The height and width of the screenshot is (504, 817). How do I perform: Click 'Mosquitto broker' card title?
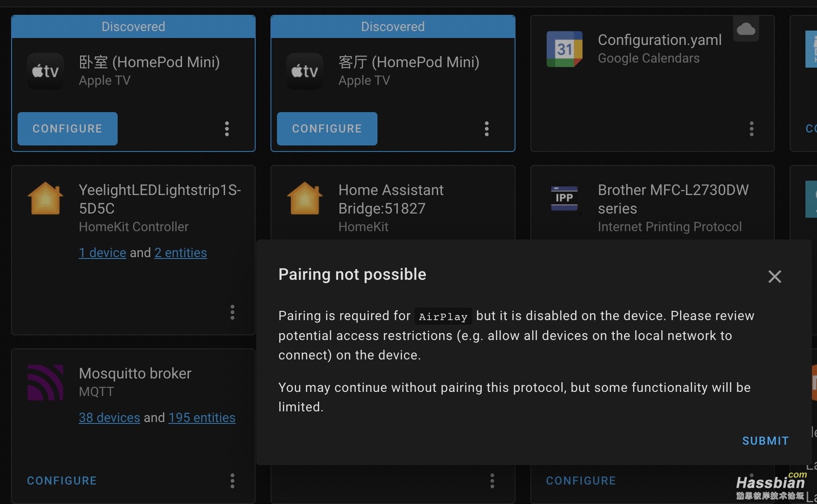pos(135,373)
